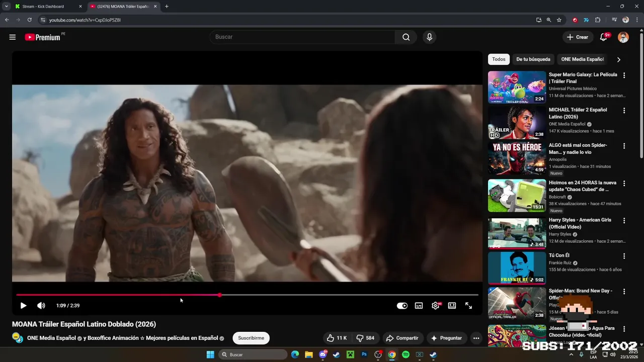
Task: Open Hicimos en 24 HORAS video title
Action: (x=583, y=186)
